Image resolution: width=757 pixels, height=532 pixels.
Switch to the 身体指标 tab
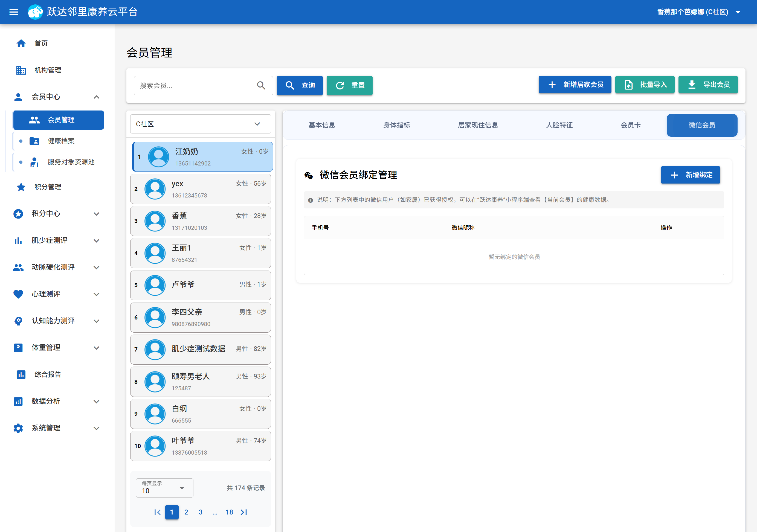(397, 125)
